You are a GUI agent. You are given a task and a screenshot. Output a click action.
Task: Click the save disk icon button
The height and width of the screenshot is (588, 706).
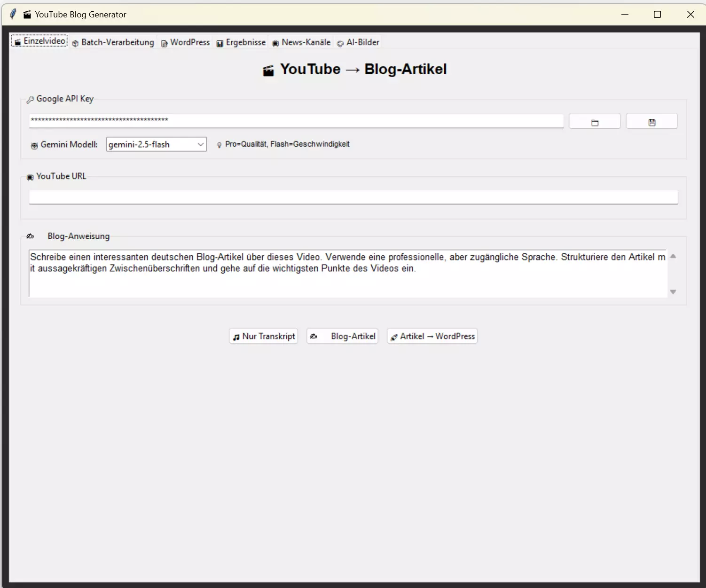pos(651,121)
